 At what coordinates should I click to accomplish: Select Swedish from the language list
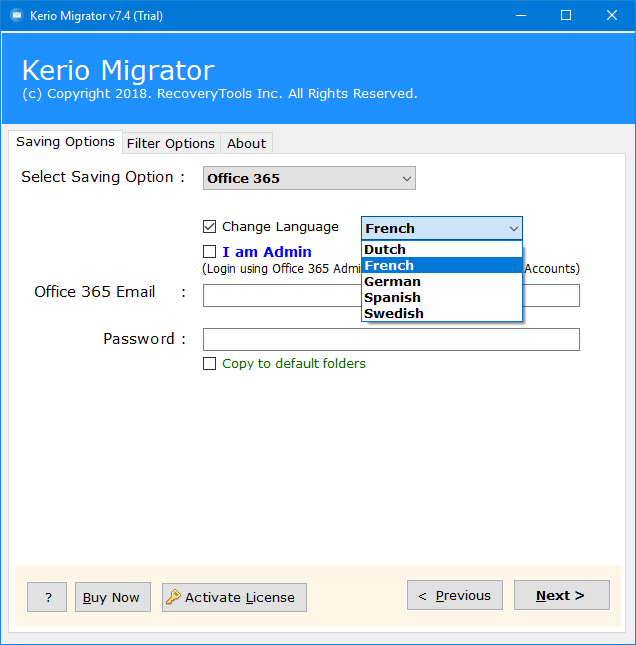[x=442, y=313]
